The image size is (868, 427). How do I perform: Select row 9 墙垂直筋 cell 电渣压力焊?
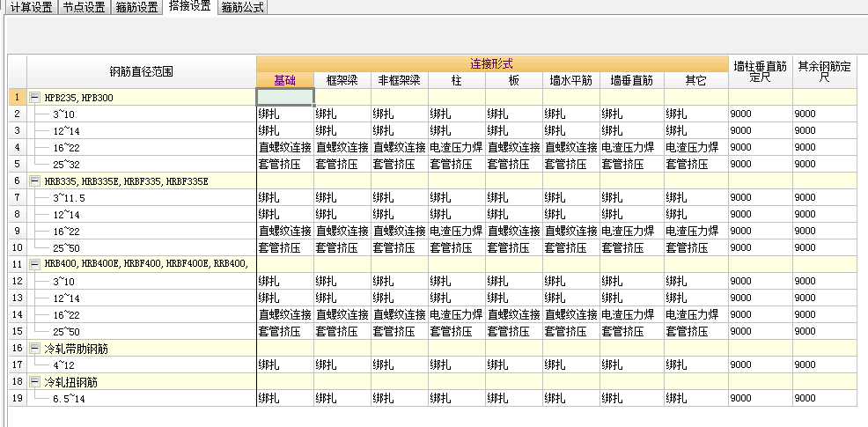tap(631, 231)
